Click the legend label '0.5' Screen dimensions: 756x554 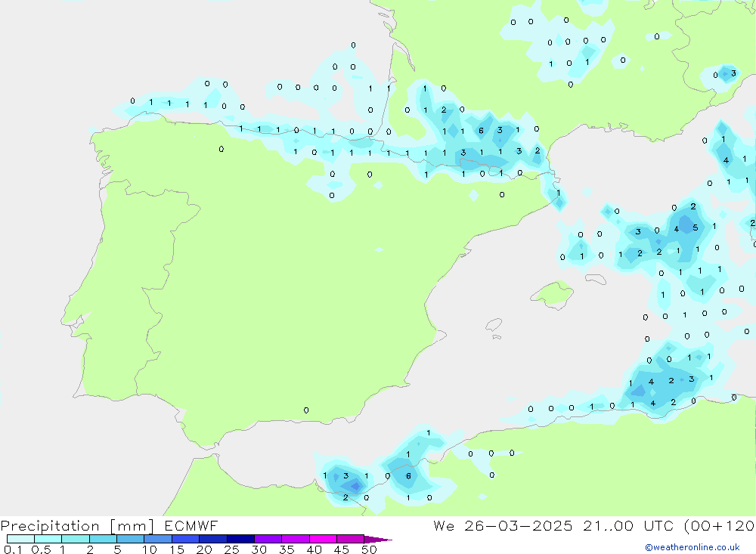(x=41, y=549)
